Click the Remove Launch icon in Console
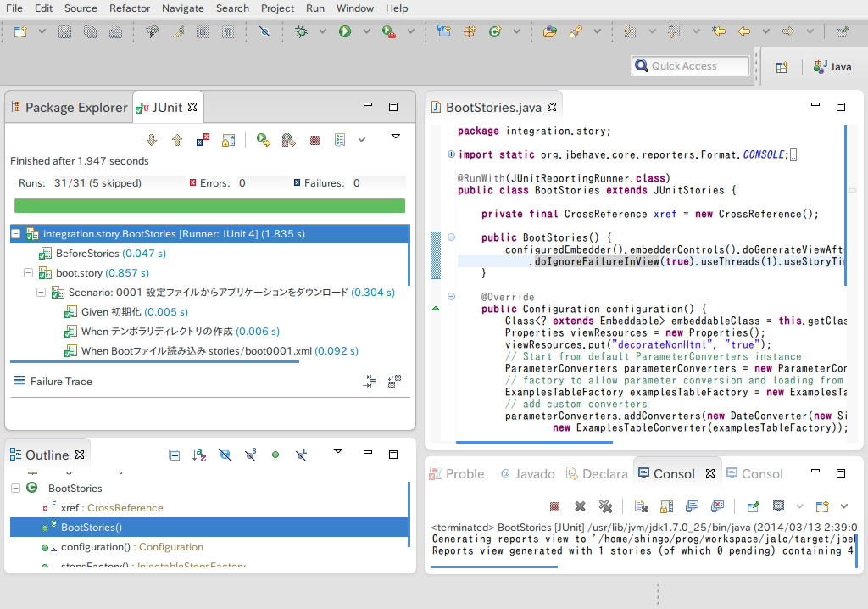This screenshot has width=868, height=609. pyautogui.click(x=579, y=506)
